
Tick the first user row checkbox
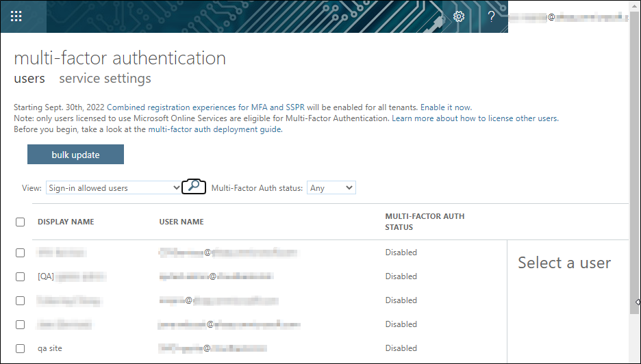tap(21, 252)
